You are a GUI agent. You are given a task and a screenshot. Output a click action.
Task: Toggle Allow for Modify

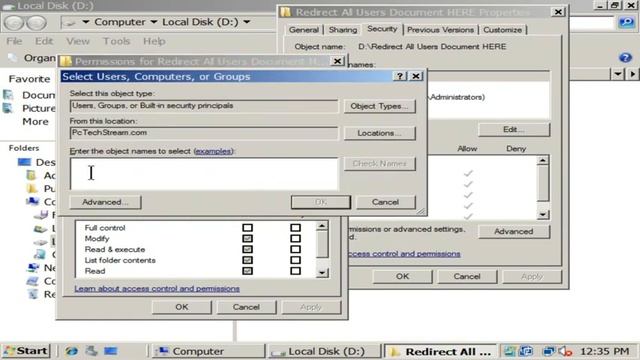click(x=247, y=238)
